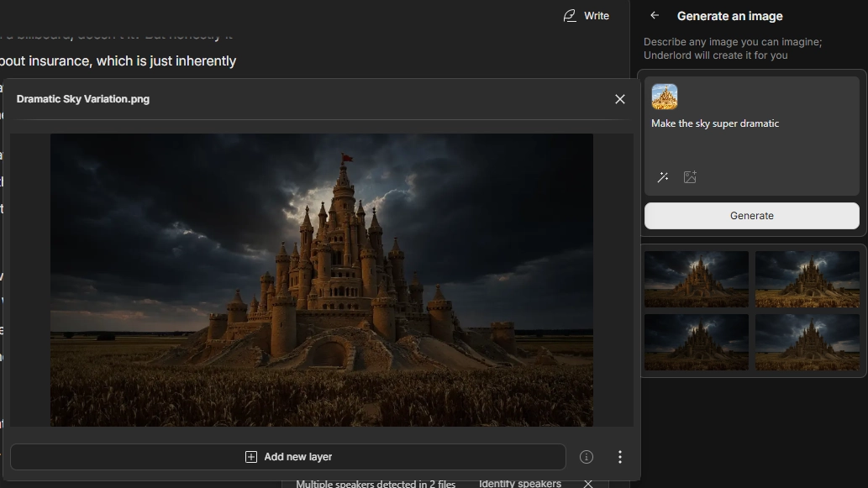
Task: Click the 'Multiple speakers detected in 2 files' message
Action: (376, 483)
